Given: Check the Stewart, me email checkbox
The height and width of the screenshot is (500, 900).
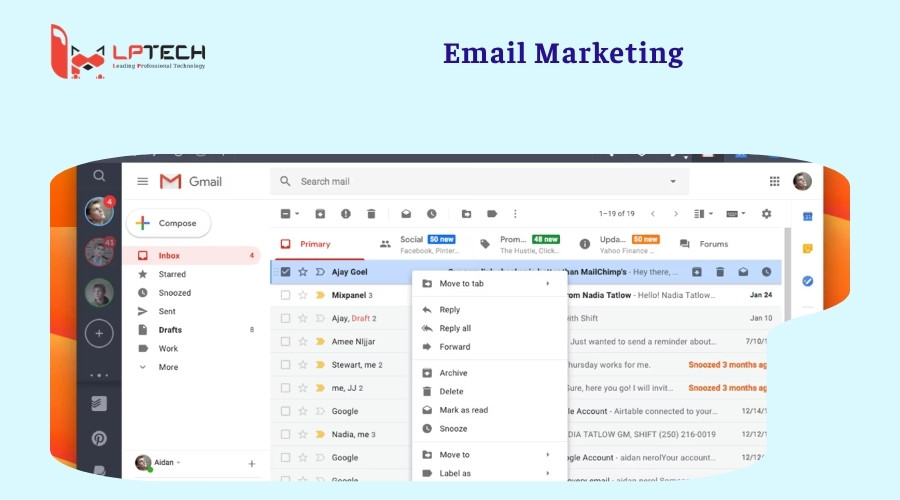Looking at the screenshot, I should pos(285,365).
